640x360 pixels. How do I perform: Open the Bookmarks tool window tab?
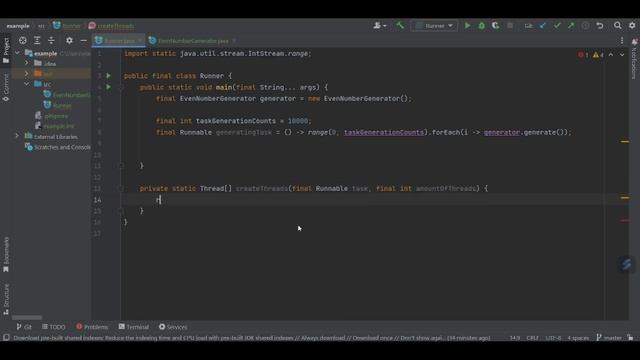pos(6,254)
